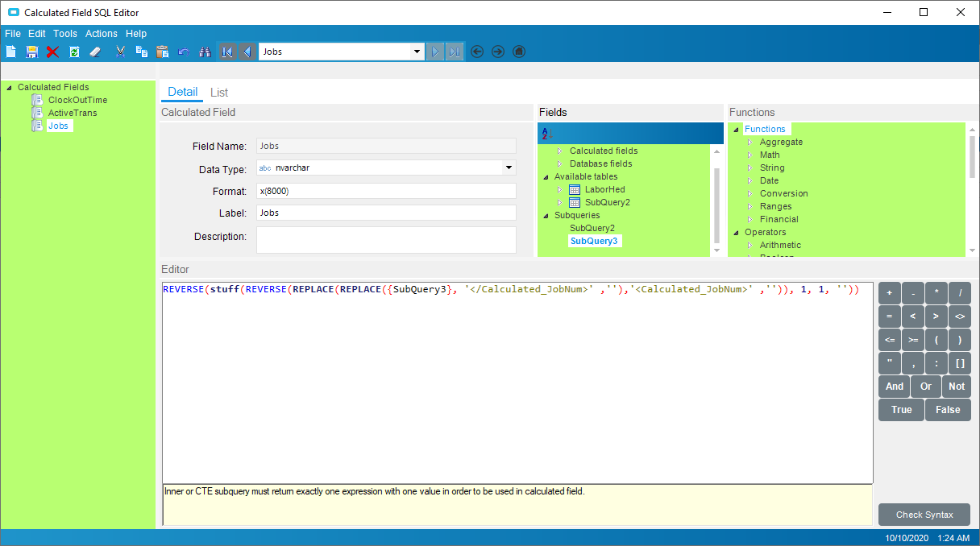Expand the Aggregate functions node
The image size is (980, 546).
coord(749,143)
